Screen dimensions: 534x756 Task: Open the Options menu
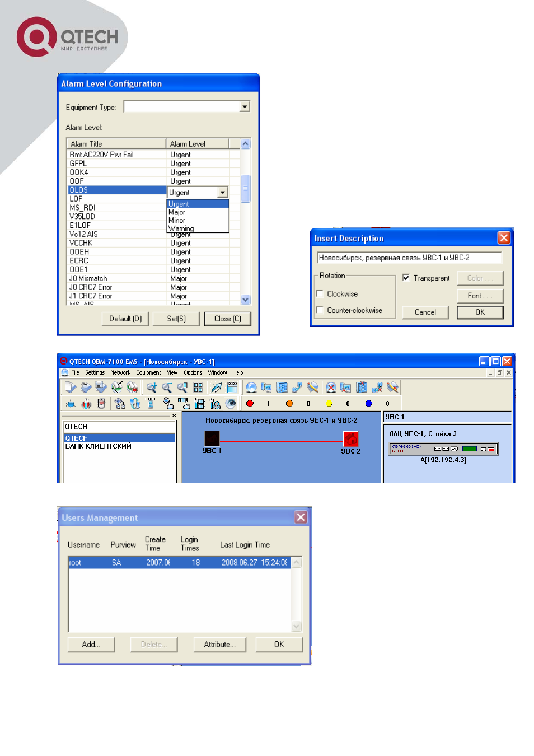click(x=193, y=372)
